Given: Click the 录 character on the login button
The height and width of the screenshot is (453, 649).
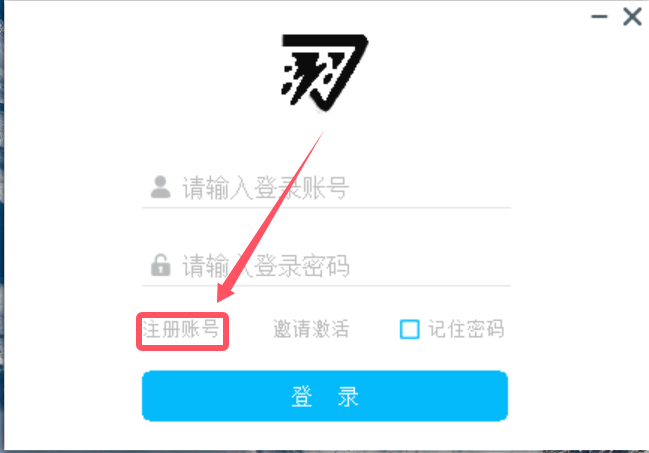Looking at the screenshot, I should tap(348, 396).
